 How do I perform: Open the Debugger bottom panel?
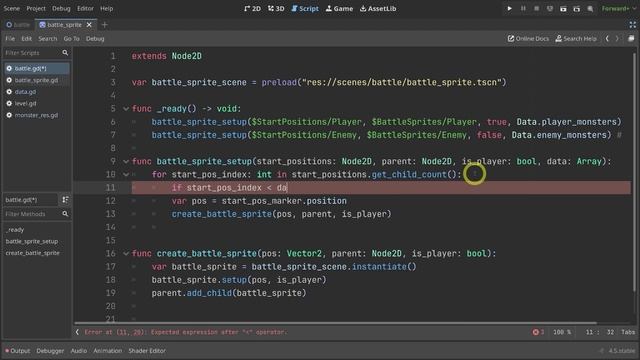[50, 351]
